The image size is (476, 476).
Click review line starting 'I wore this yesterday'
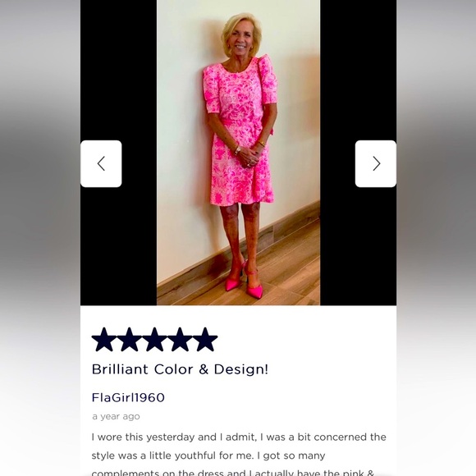pos(239,437)
